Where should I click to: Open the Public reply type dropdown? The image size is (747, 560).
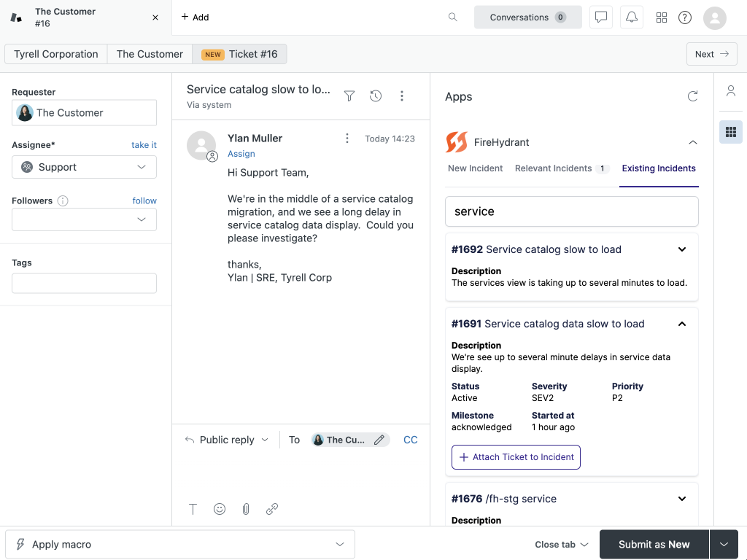click(x=225, y=440)
